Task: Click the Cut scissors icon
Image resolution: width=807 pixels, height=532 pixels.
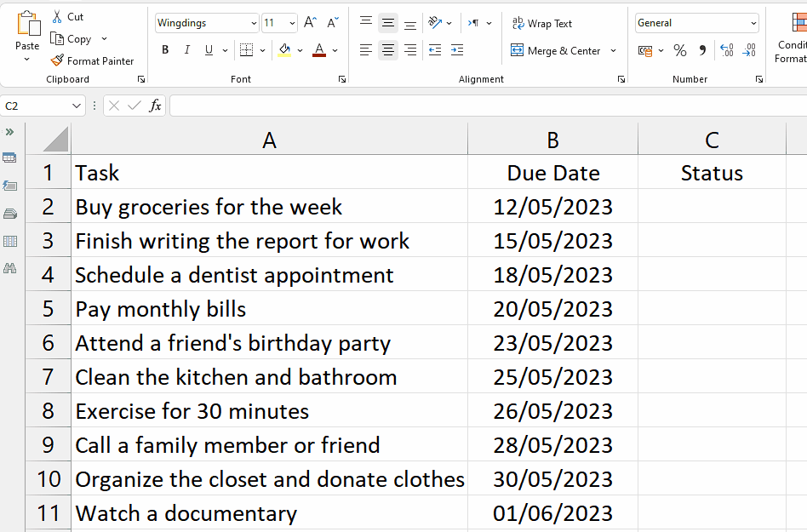Action: click(57, 16)
